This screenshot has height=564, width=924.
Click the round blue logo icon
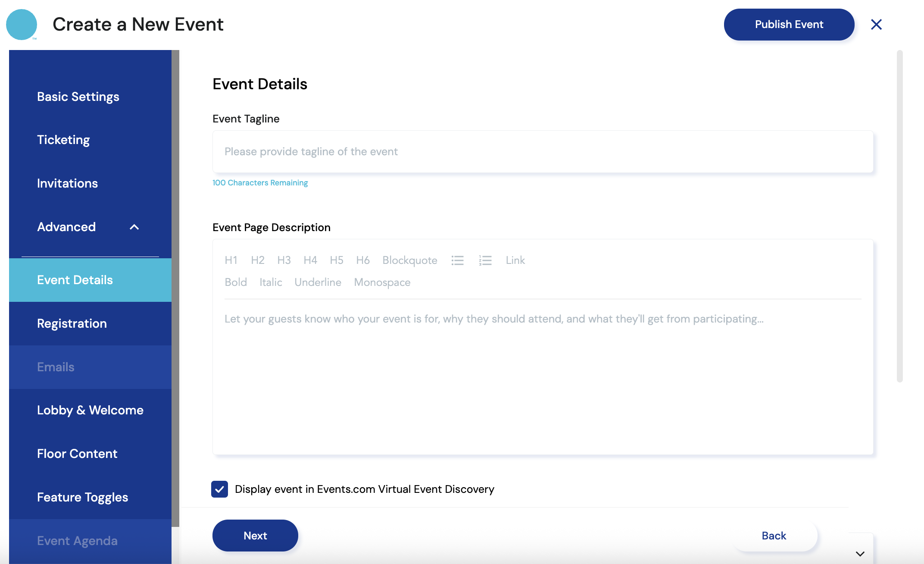tap(22, 25)
